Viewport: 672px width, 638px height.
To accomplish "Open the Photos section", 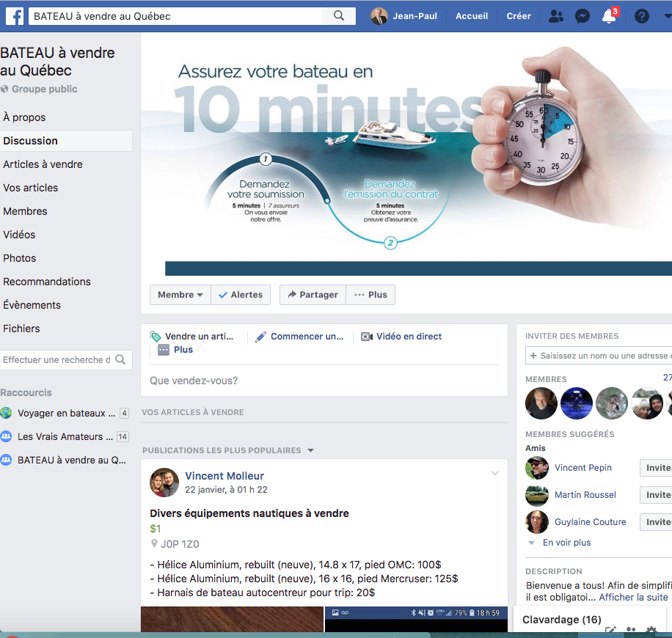I will tap(20, 258).
